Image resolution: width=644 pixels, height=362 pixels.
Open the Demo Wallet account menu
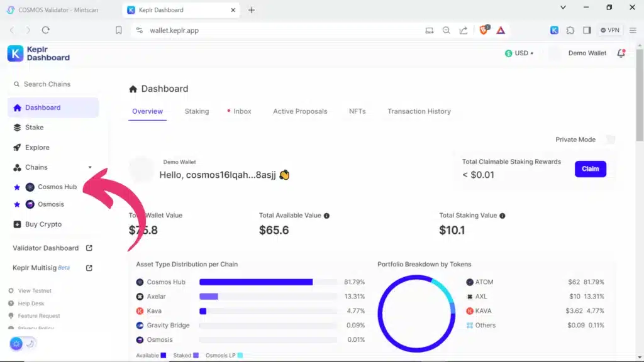coord(587,53)
